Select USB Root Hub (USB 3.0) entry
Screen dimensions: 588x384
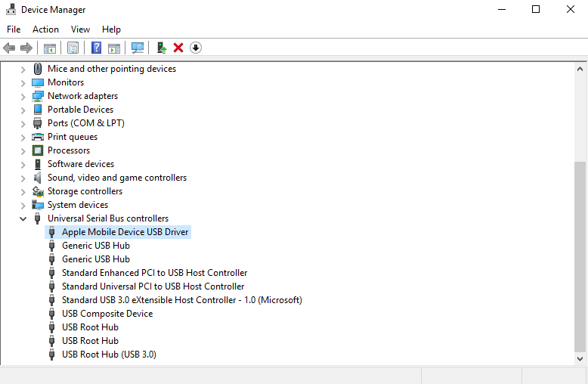pos(109,355)
